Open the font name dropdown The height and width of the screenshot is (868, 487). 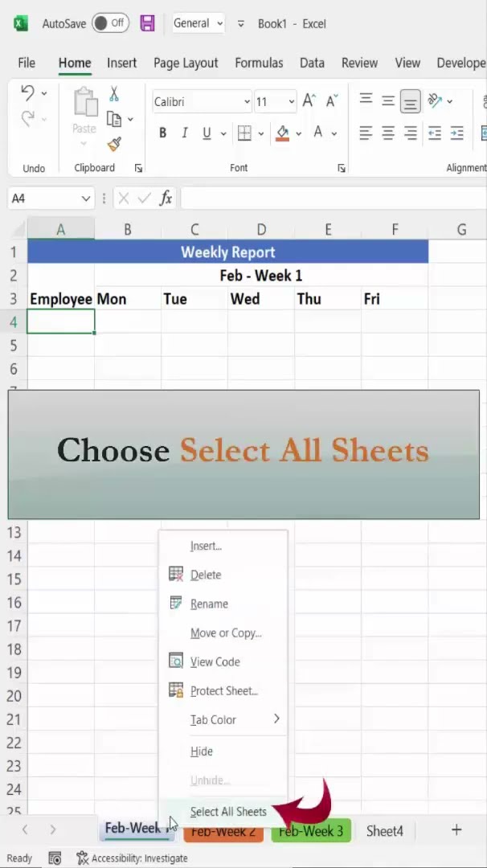click(247, 102)
